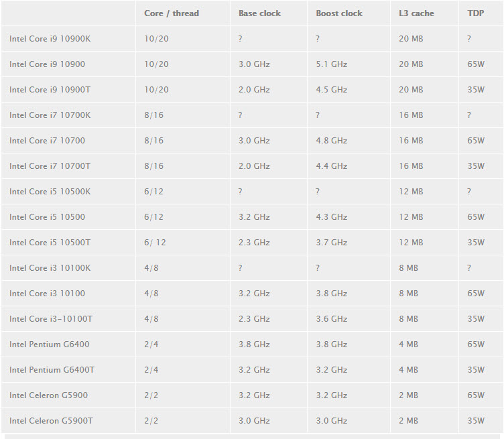Select the Intel Core i5 10500 name cell
Viewport: 504px width, 439px height.
(47, 217)
